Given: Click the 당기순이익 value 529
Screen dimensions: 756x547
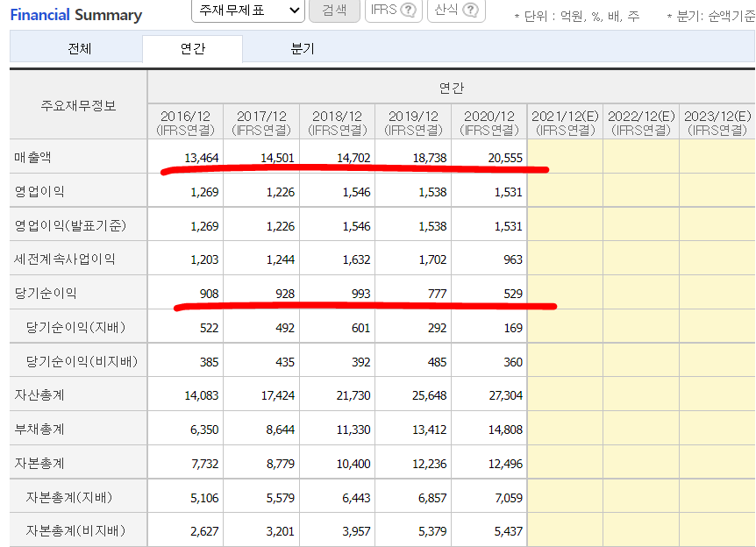Looking at the screenshot, I should (513, 294).
